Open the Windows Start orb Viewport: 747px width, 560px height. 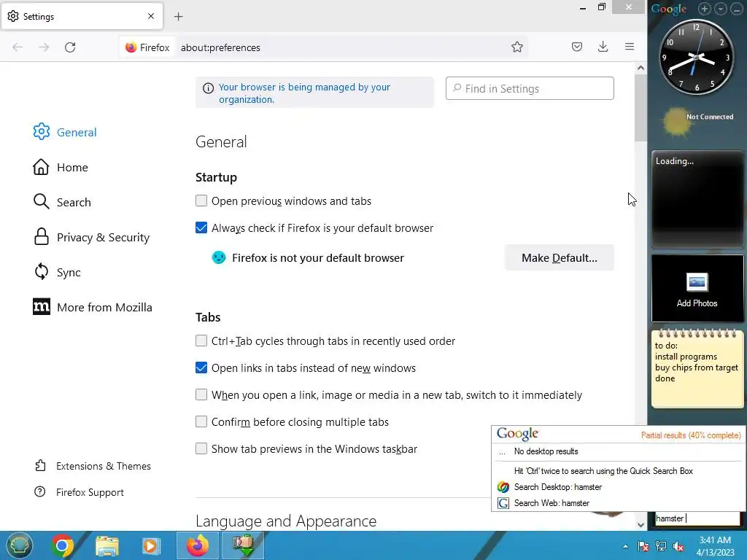[18, 545]
